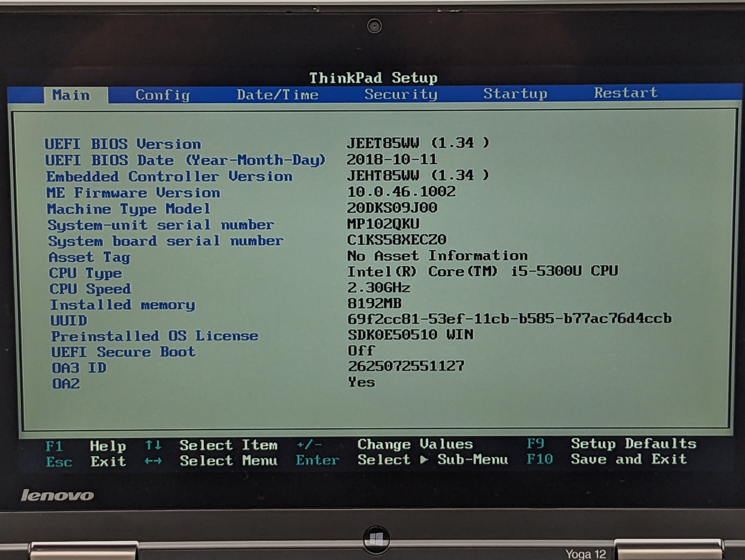The width and height of the screenshot is (745, 560).
Task: Switch to the Config tab
Action: click(163, 95)
